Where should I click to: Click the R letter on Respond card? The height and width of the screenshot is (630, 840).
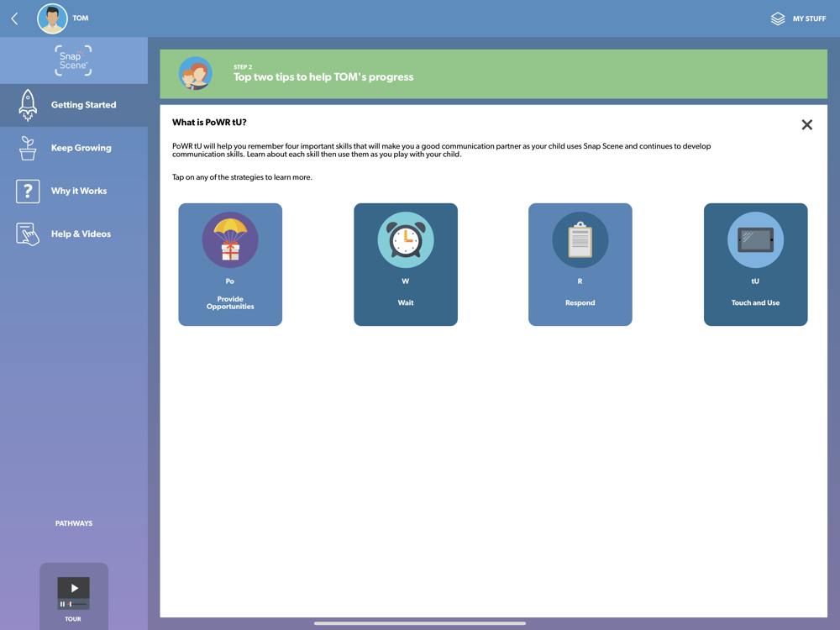pyautogui.click(x=580, y=281)
